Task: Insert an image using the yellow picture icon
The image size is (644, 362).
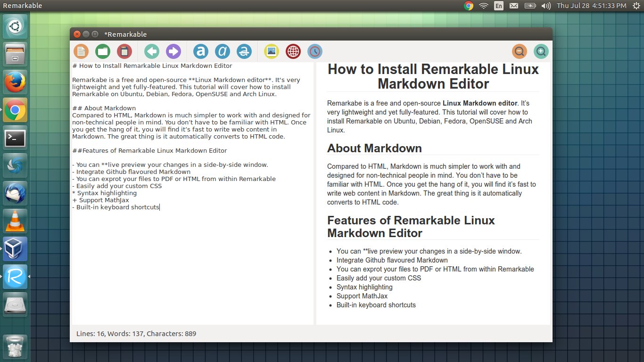Action: click(272, 51)
